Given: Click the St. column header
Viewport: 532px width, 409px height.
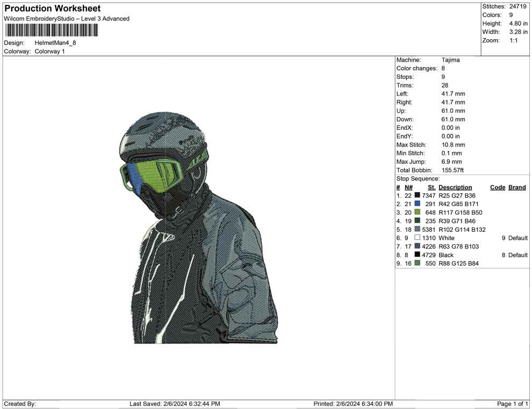Looking at the screenshot, I should (431, 187).
